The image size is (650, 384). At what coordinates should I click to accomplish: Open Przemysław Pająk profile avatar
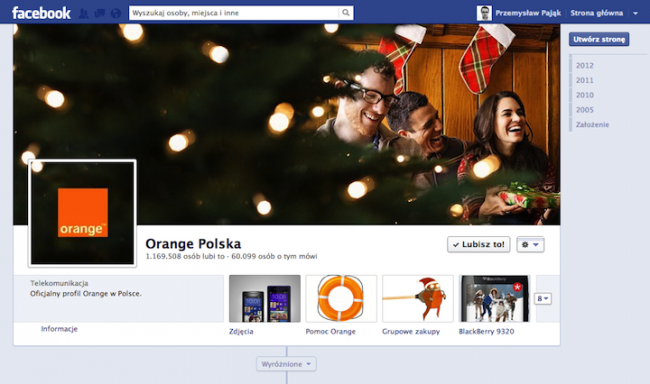click(x=484, y=13)
